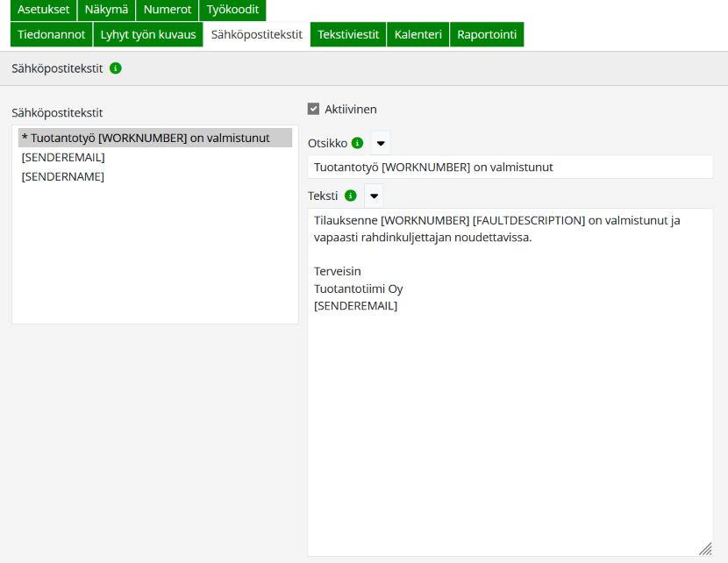Open the Lyhyt työn kuvaus subtab
Screen dimensions: 728x563
pyautogui.click(x=148, y=34)
